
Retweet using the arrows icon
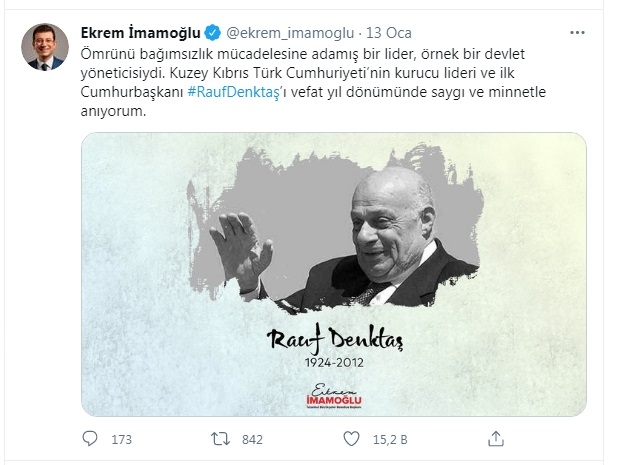point(220,439)
